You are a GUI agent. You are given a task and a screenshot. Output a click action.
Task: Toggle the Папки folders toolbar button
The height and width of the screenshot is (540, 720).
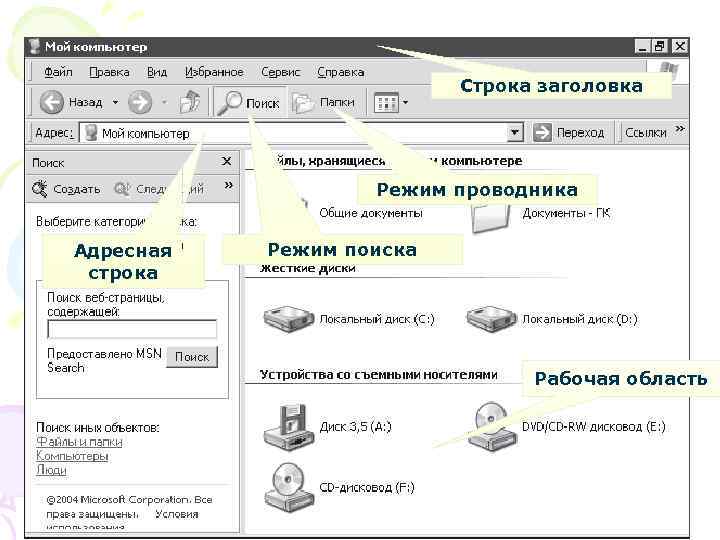click(324, 102)
